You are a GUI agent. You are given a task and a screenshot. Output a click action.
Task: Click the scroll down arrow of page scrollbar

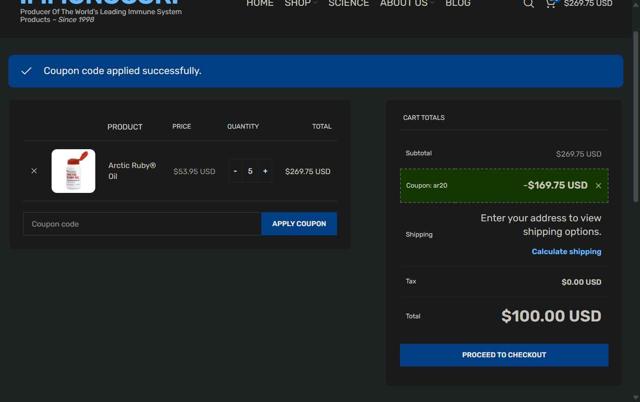coord(636,397)
